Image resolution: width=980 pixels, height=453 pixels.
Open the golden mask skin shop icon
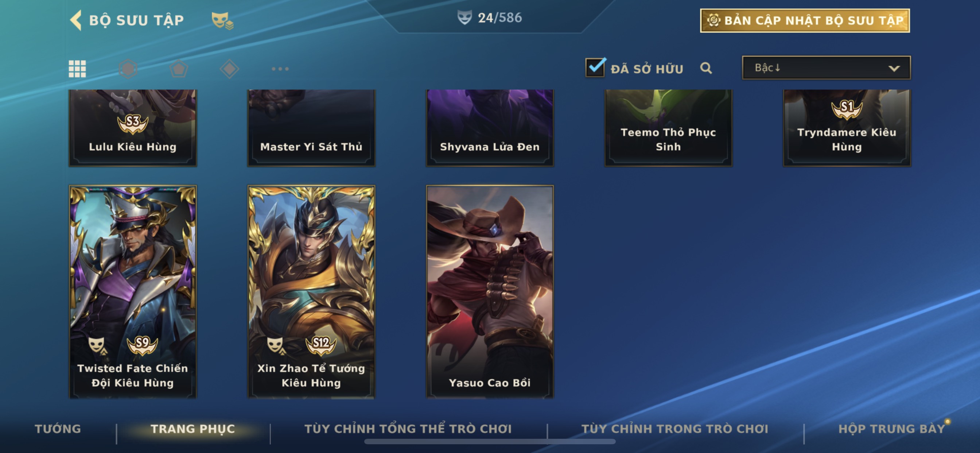(222, 20)
